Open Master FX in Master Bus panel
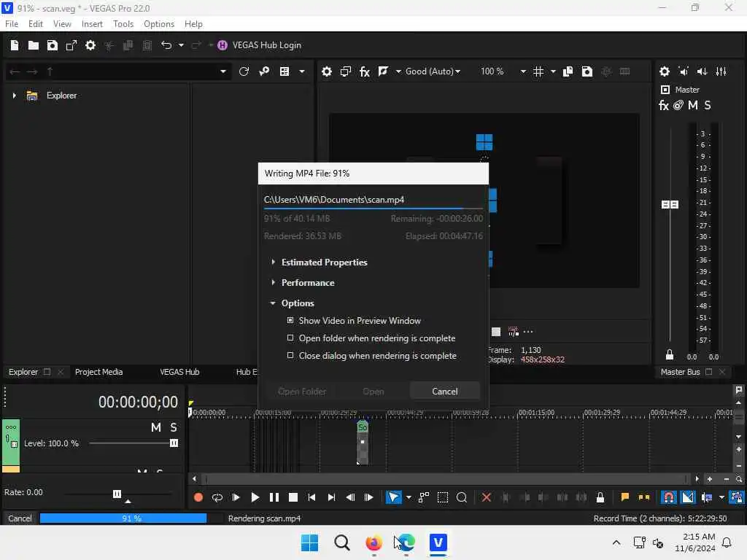The width and height of the screenshot is (747, 560). point(664,105)
